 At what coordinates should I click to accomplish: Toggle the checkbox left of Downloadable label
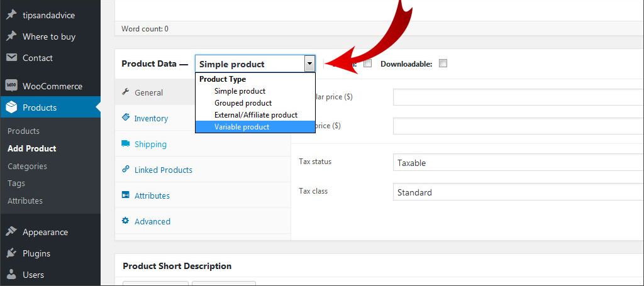click(368, 63)
